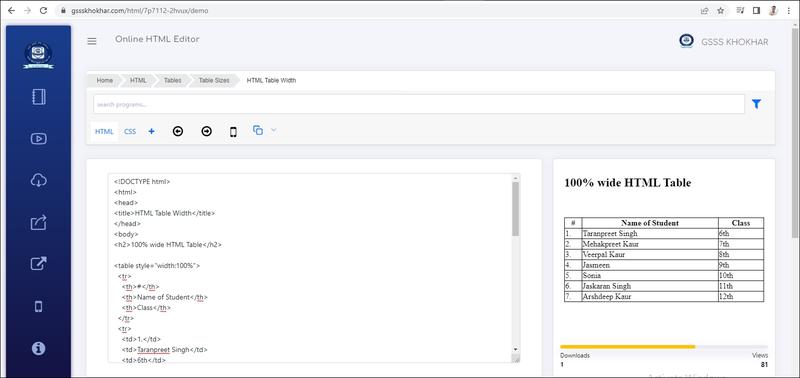Viewport: 800px width, 378px height.
Task: Click inside the HTML code editor
Action: tap(310, 268)
